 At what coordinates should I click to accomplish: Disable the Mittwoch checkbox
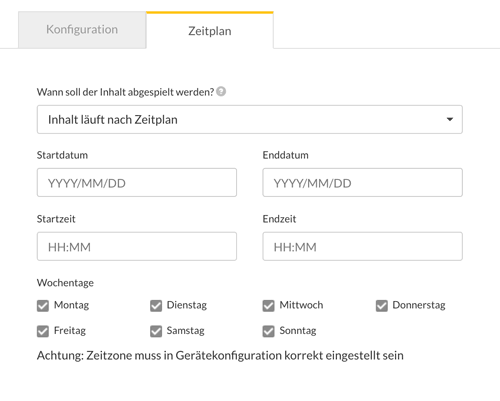click(268, 305)
